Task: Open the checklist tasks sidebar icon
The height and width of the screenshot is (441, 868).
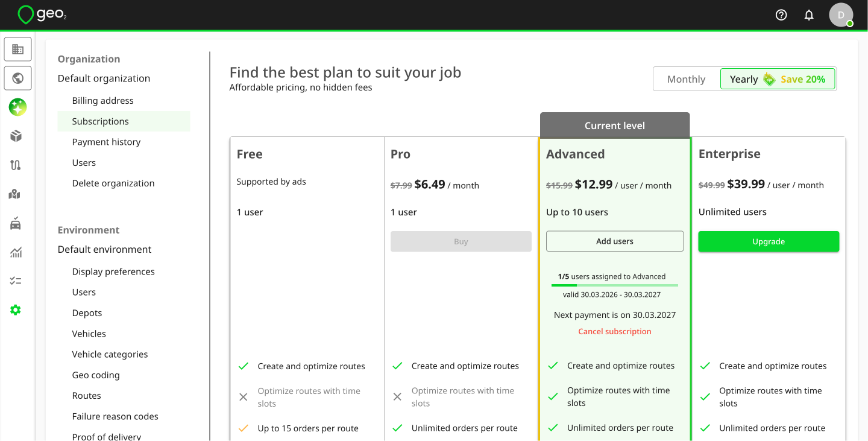Action: [16, 281]
